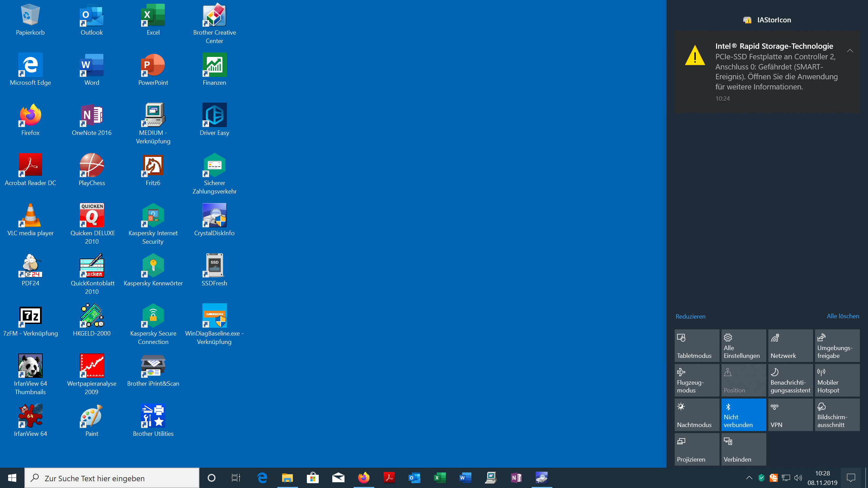Click the Verbinden quick action
This screenshot has height=488, width=868.
(744, 449)
